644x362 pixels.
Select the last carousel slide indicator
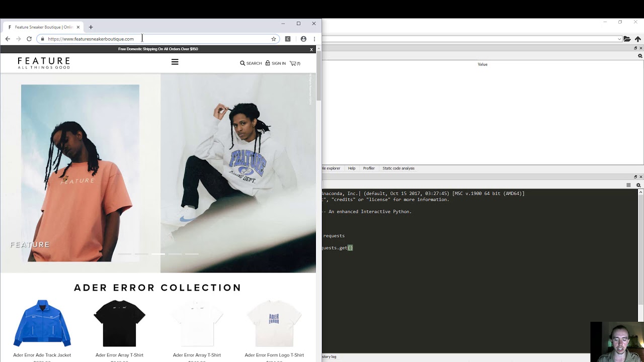pyautogui.click(x=192, y=254)
